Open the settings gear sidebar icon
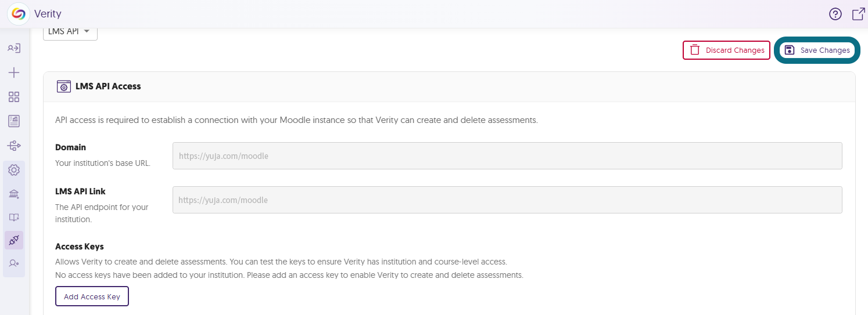This screenshot has width=868, height=315. pos(14,170)
